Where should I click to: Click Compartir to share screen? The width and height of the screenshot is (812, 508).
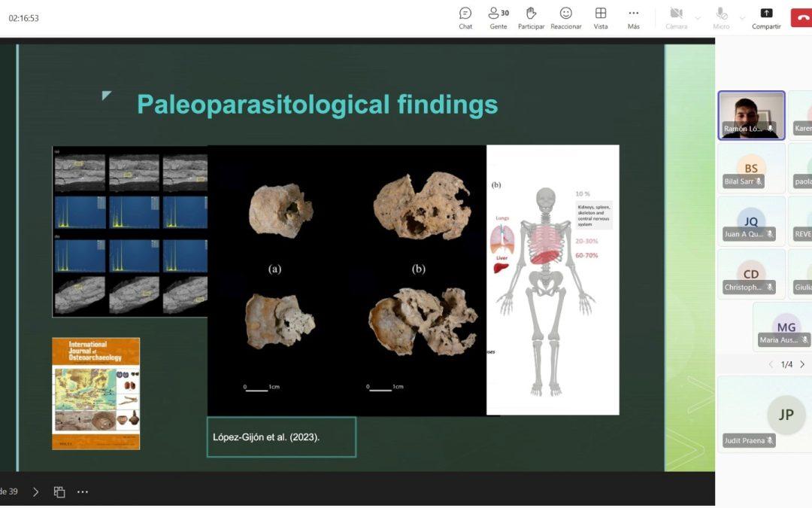coord(766,17)
